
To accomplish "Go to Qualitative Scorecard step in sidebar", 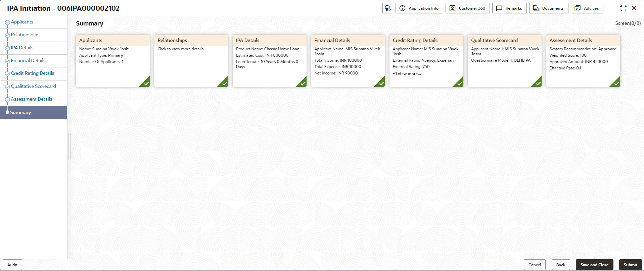I will [33, 86].
